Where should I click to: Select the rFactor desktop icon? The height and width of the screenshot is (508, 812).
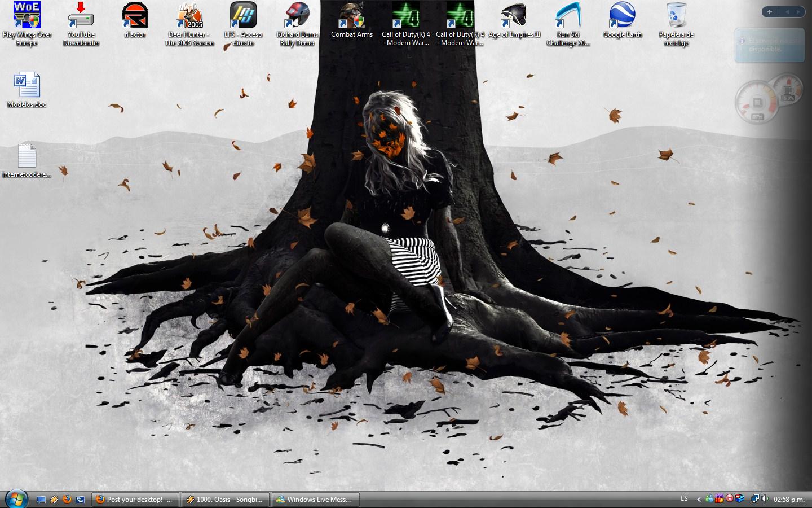point(135,20)
